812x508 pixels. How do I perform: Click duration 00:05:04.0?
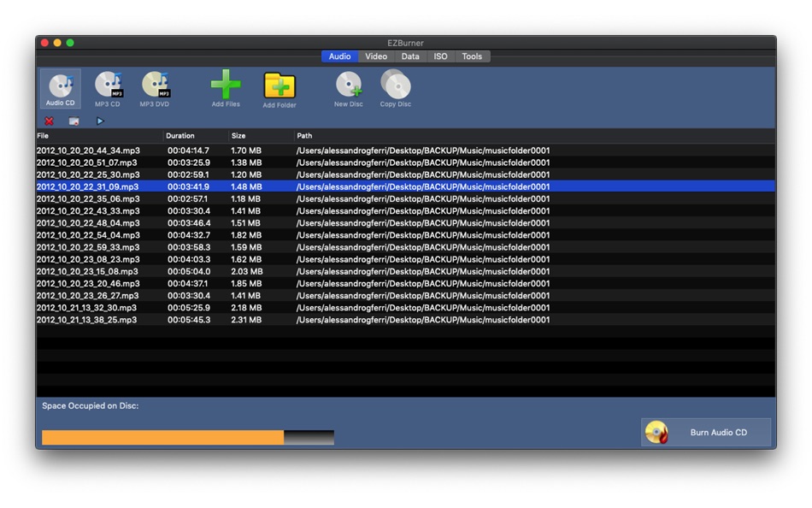tap(189, 272)
